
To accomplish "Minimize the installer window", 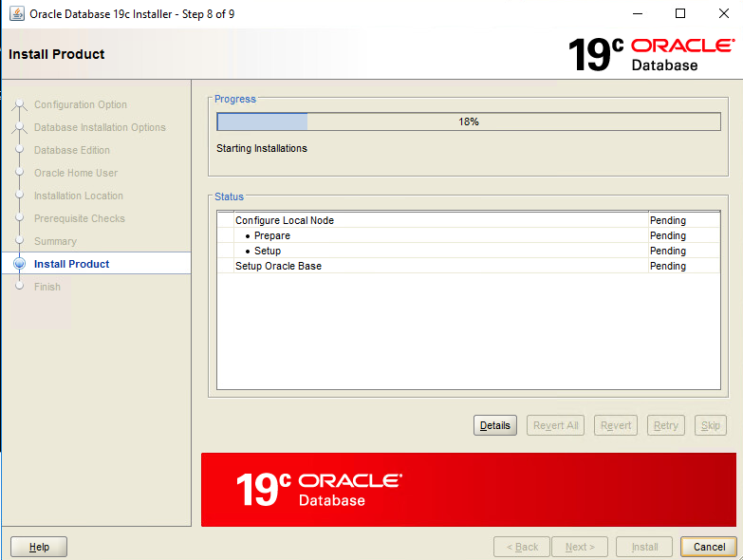I will tap(638, 13).
